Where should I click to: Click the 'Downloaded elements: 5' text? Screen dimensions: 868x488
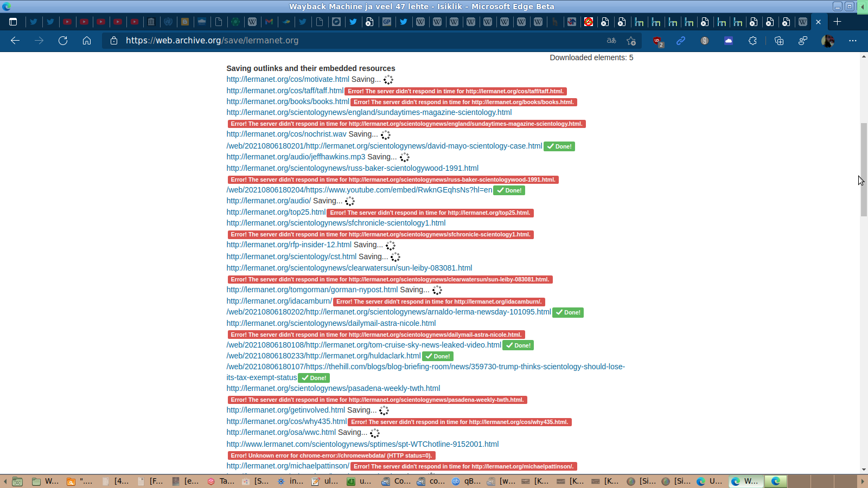pos(591,57)
